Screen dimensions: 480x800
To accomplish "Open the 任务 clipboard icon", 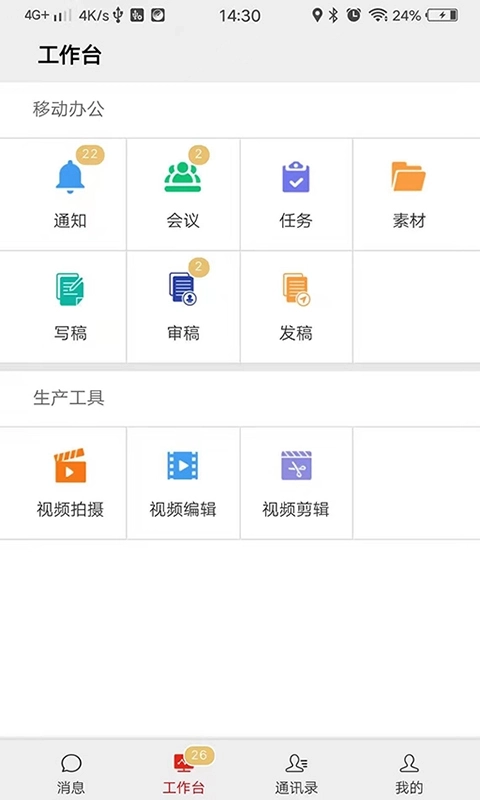I will [296, 177].
